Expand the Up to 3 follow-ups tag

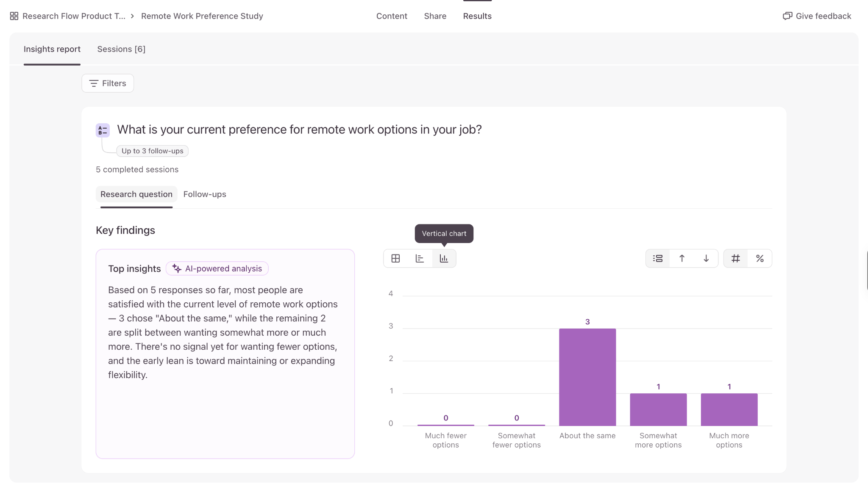click(x=153, y=151)
